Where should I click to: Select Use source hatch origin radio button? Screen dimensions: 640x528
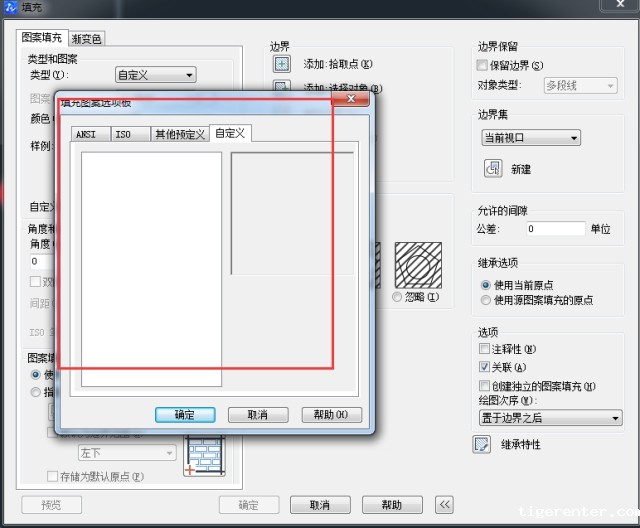[x=486, y=300]
